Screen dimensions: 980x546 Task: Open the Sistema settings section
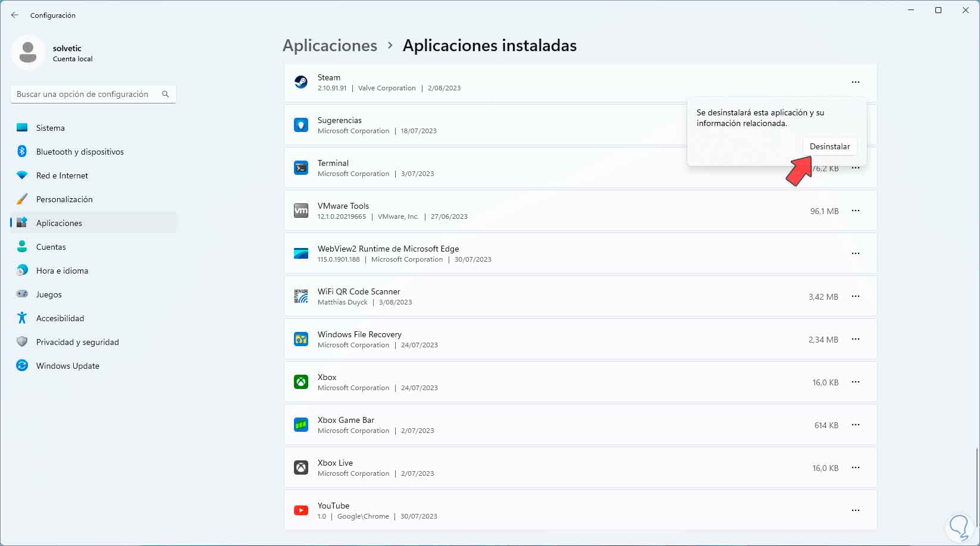[x=94, y=128]
